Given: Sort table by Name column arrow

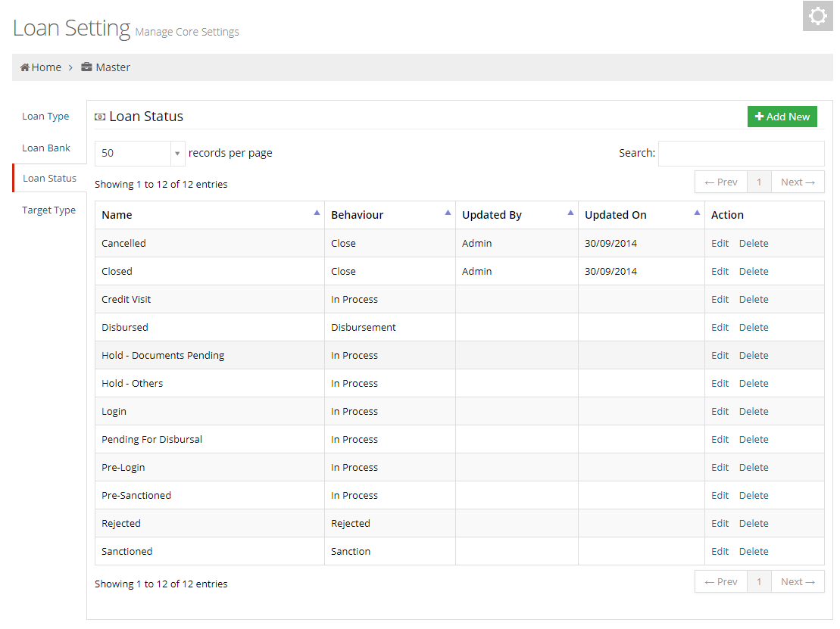Looking at the screenshot, I should 317,213.
